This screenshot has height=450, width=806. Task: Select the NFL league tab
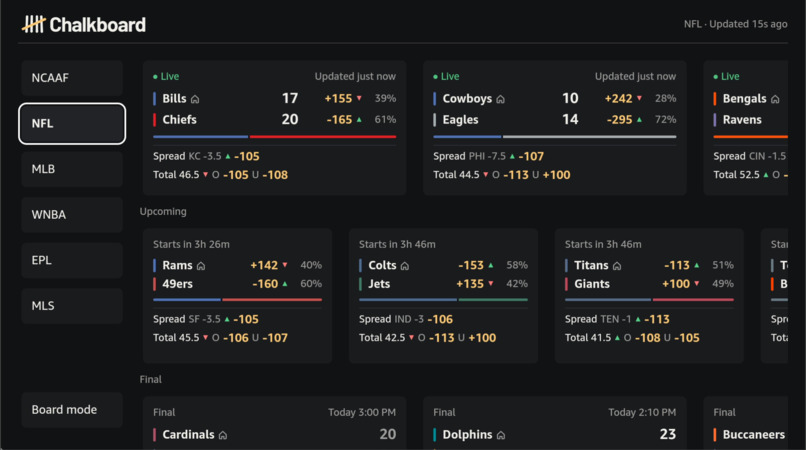point(72,123)
